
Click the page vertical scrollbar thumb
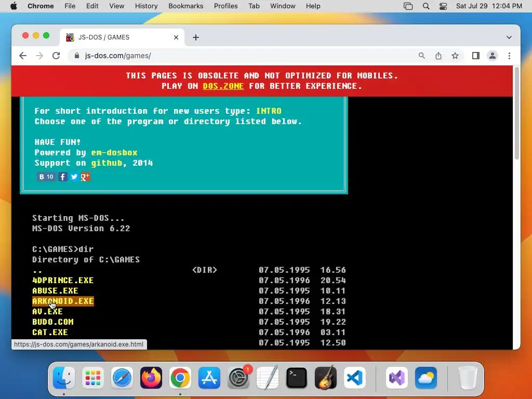click(x=517, y=113)
